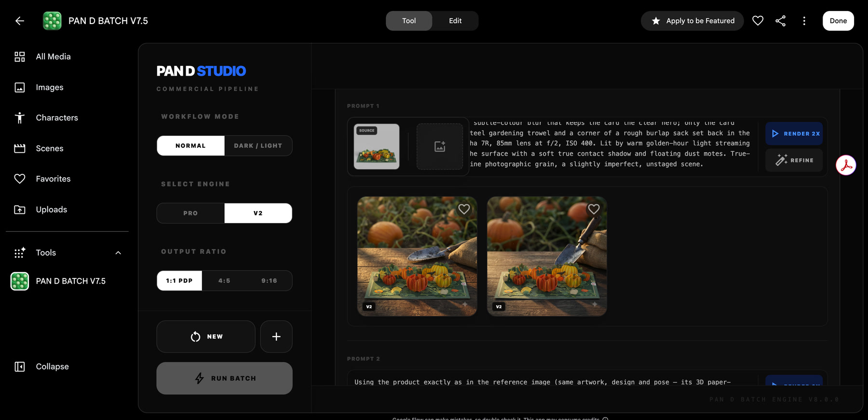Click the PAN D STUDIO logo text

(x=201, y=71)
